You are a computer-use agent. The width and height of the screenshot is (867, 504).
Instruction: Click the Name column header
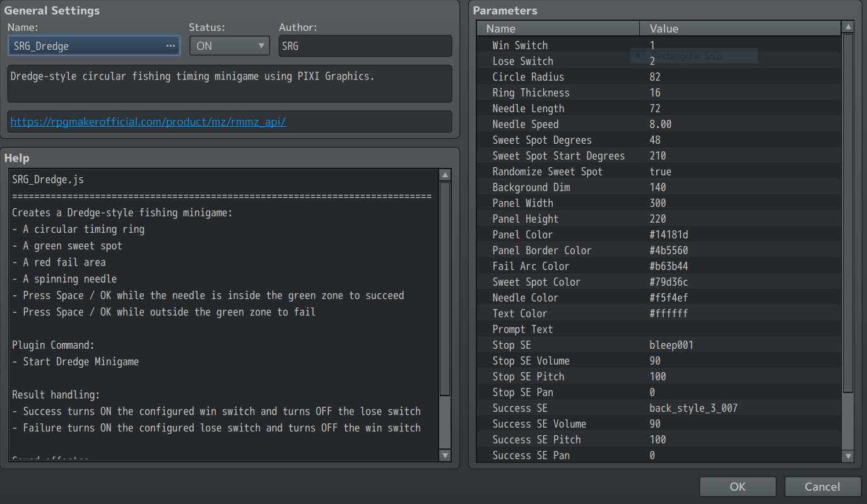click(558, 28)
